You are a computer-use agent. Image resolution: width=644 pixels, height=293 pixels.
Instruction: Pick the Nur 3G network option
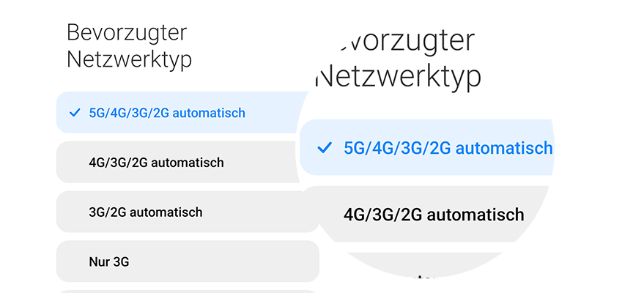click(110, 261)
